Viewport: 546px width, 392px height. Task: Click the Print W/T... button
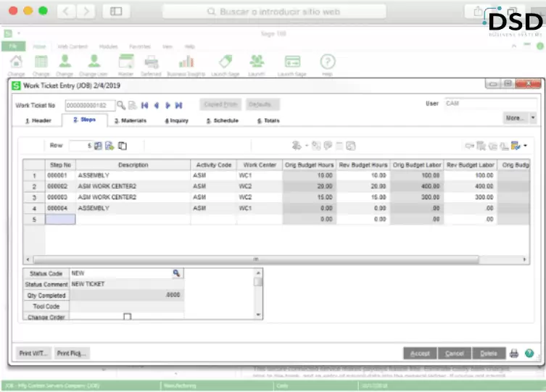tap(34, 354)
